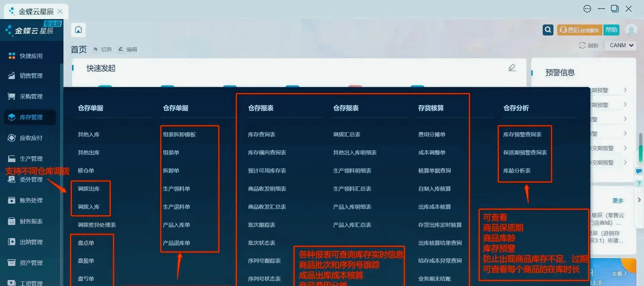Close the 金蝶云星辰 tab
Image resolution: width=644 pixels, height=286 pixels.
click(60, 11)
